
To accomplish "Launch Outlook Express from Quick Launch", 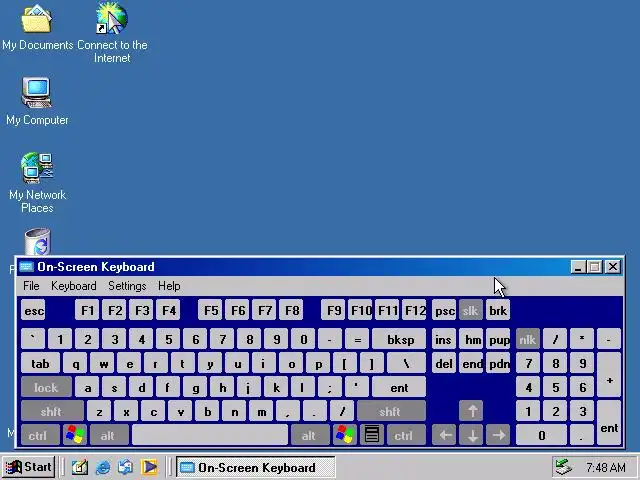I will 125,467.
